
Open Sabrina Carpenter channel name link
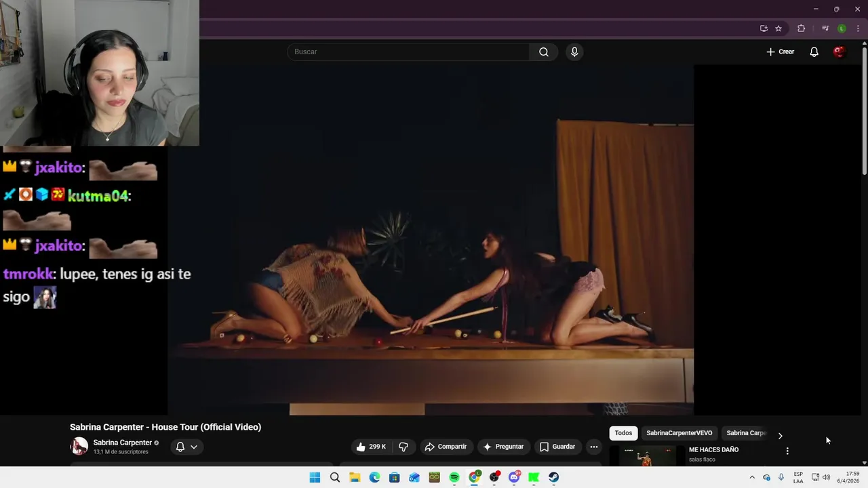pos(123,443)
